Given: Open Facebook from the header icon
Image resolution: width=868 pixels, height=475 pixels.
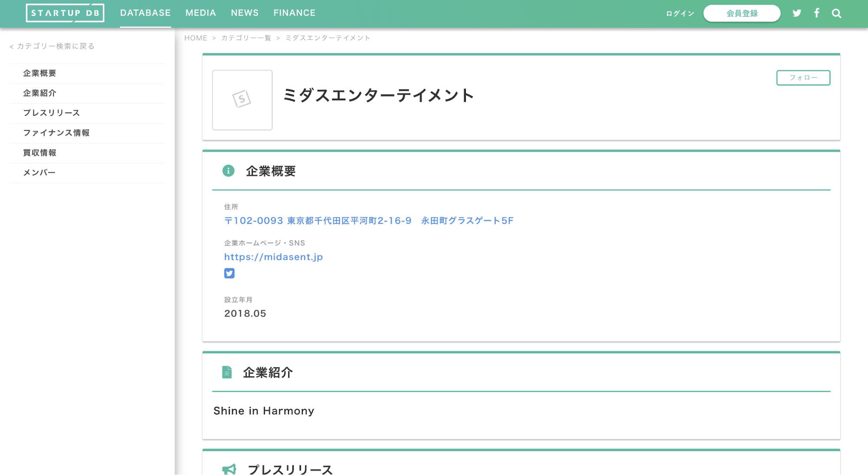Looking at the screenshot, I should pyautogui.click(x=817, y=13).
